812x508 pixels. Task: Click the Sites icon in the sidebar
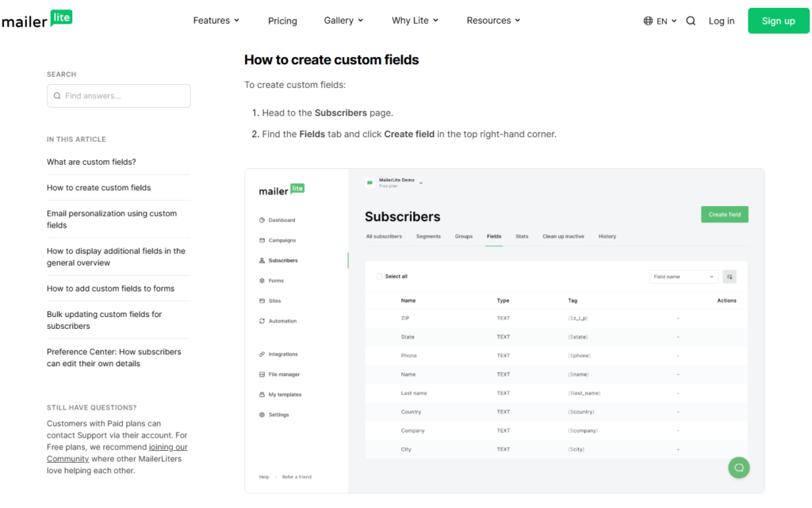(262, 300)
